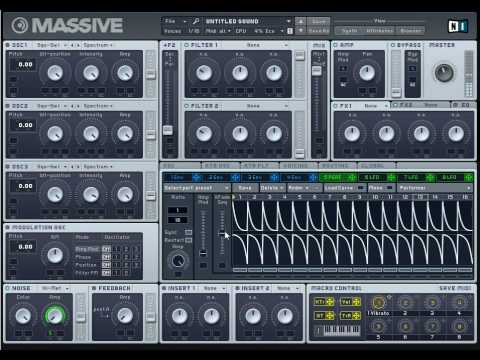Image resolution: width=480 pixels, height=360 pixels.
Task: Click SAVE MIDI in Macro Control
Action: 455,288
